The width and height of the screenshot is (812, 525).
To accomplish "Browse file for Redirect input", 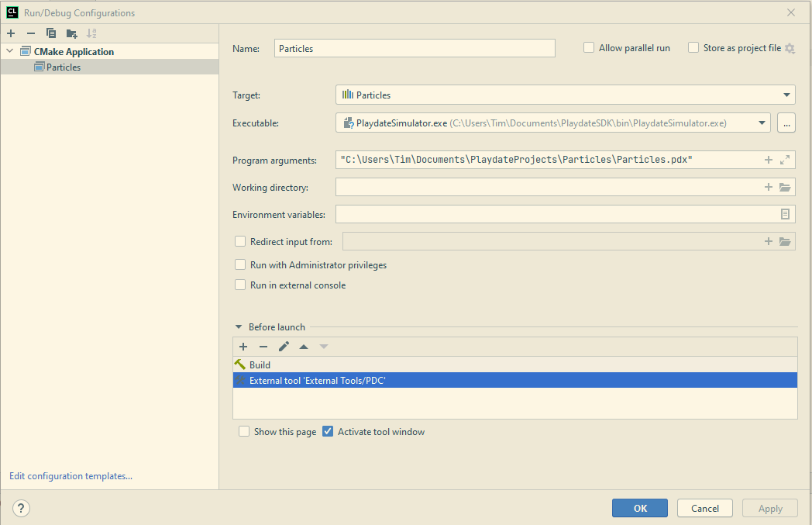I will pos(785,241).
